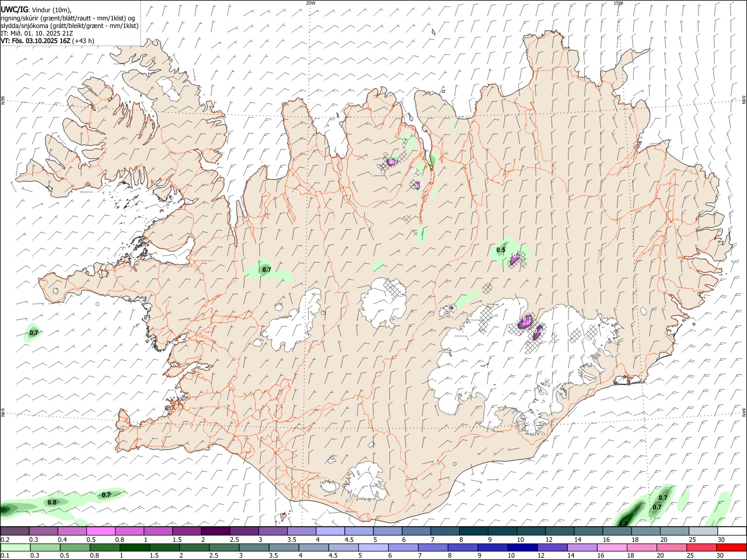Select the upper scale pale grey swatch 25 to 30
This screenshot has width=747, height=560.
point(703,531)
